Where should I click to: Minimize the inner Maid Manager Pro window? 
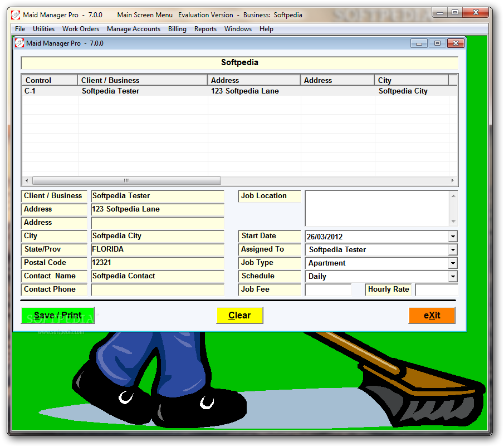coord(419,43)
